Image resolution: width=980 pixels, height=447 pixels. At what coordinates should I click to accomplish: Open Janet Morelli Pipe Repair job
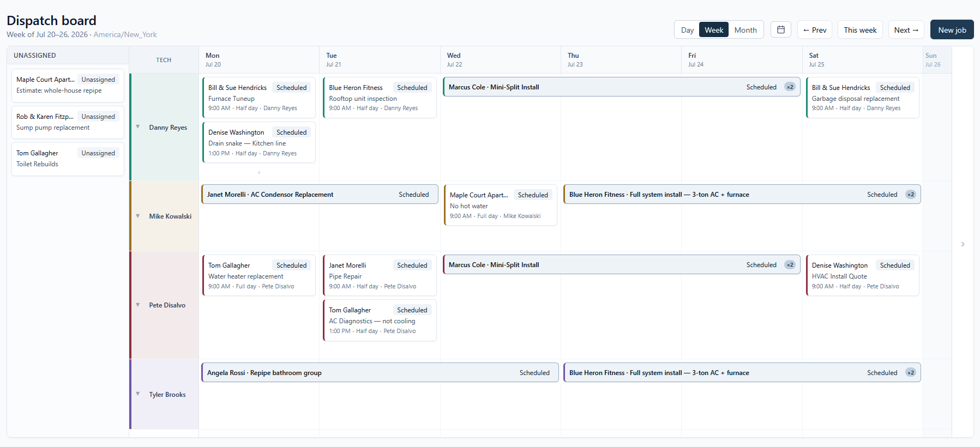[380, 275]
